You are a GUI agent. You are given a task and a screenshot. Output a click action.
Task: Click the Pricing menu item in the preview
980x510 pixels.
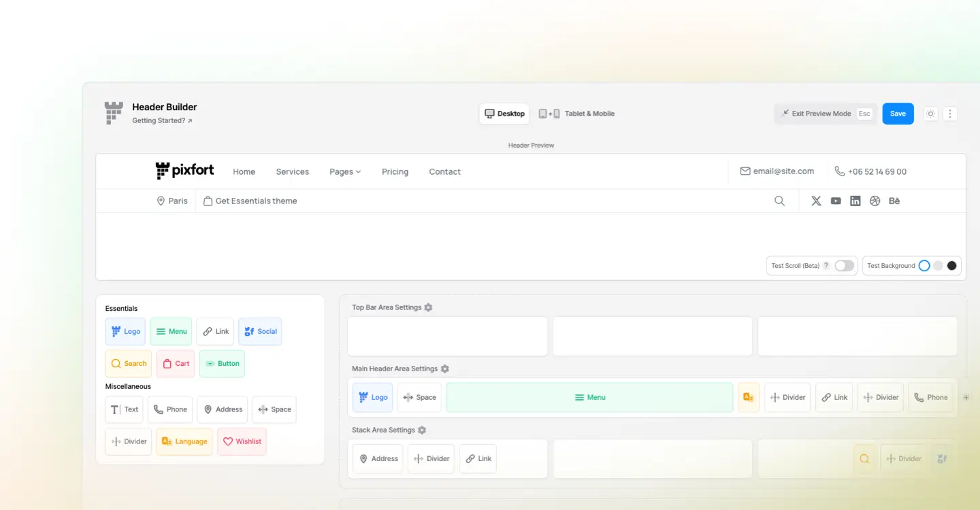click(x=395, y=171)
